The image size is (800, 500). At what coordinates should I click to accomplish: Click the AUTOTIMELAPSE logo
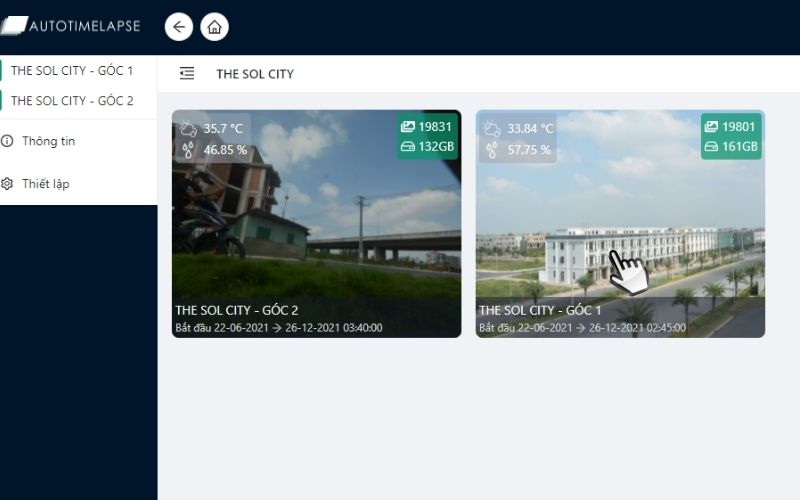coord(70,26)
